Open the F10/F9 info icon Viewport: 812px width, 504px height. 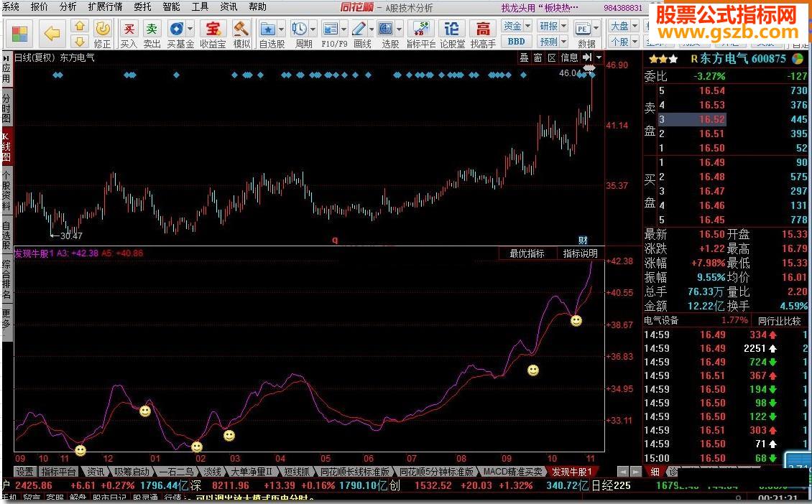click(330, 29)
